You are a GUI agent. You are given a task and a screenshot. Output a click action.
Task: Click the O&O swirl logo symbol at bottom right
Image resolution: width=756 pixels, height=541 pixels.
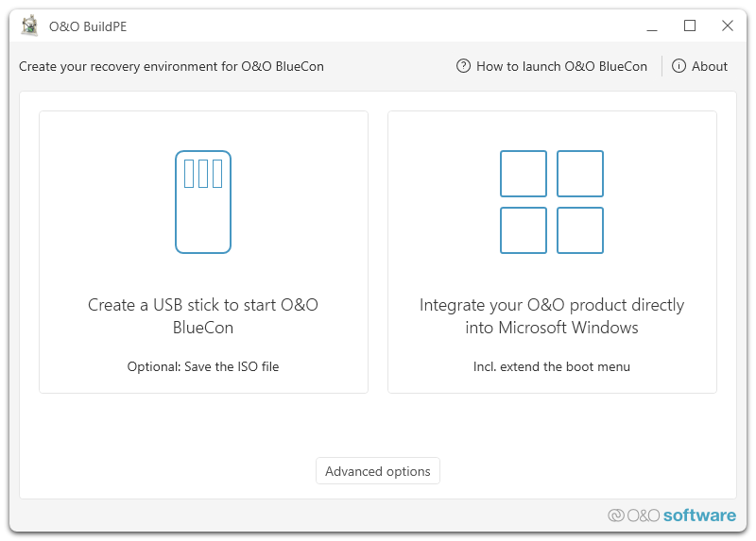click(x=616, y=516)
